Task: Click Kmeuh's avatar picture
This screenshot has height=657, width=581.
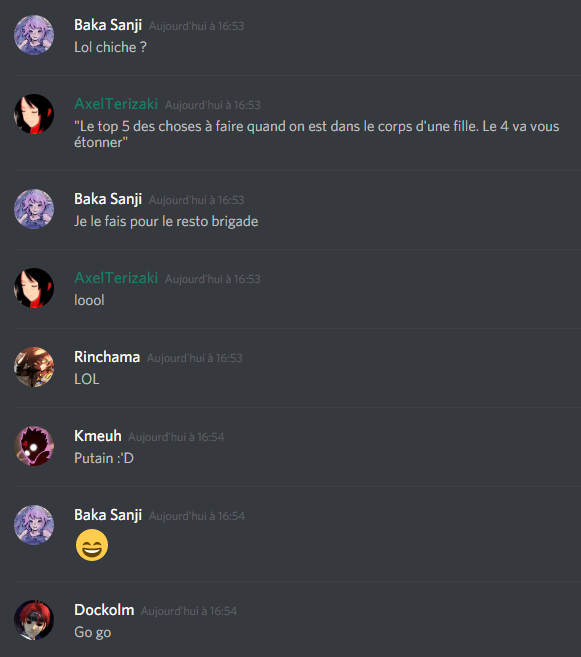Action: (34, 446)
